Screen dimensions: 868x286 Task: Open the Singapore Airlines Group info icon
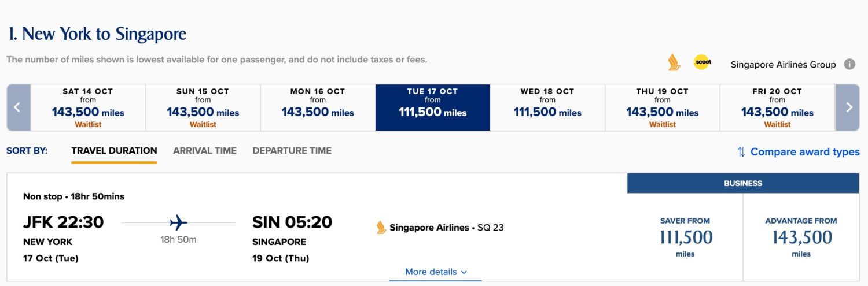click(849, 64)
